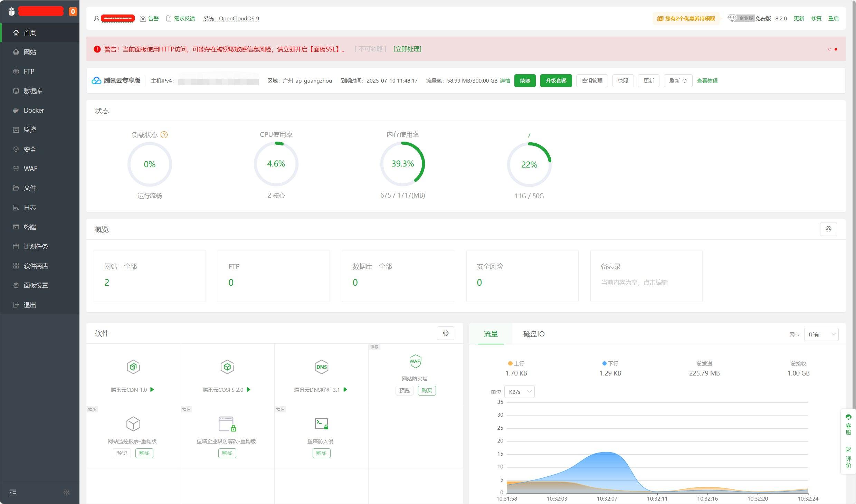The image size is (856, 504).
Task: Click 重启 restart link in header
Action: 833,18
